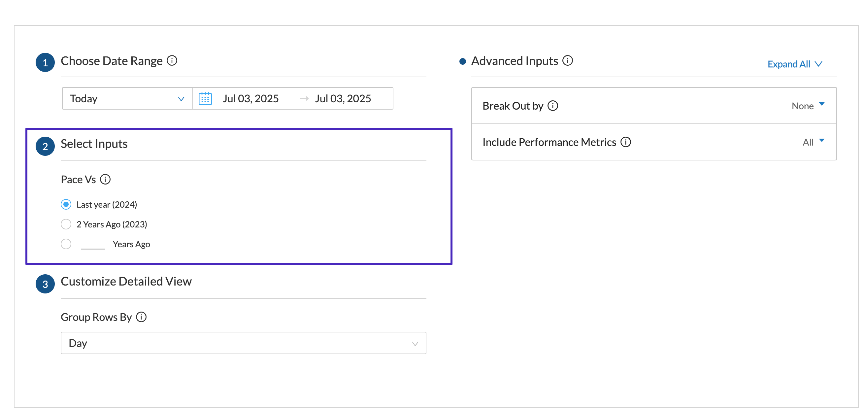This screenshot has width=868, height=408.
Task: Select the 2 Years Ago (2023) option
Action: (66, 224)
